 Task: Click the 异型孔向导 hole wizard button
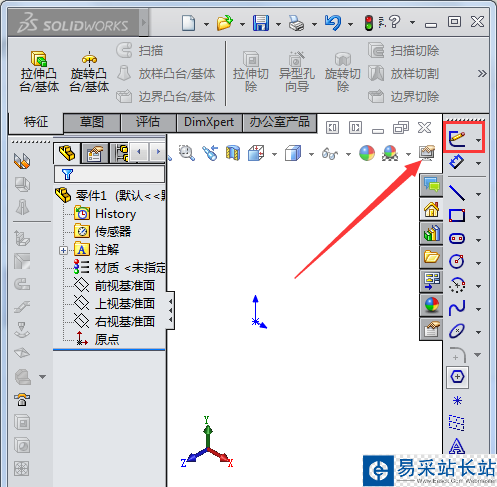pos(297,72)
